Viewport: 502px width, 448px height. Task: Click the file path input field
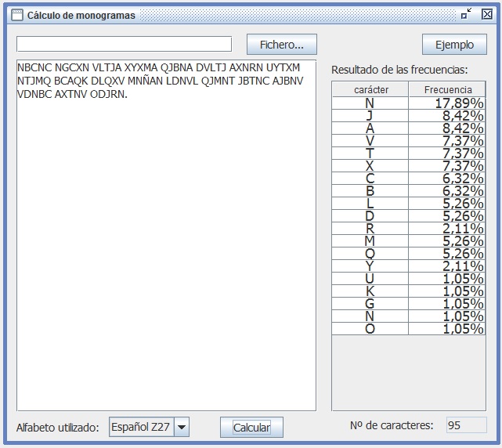(x=124, y=44)
